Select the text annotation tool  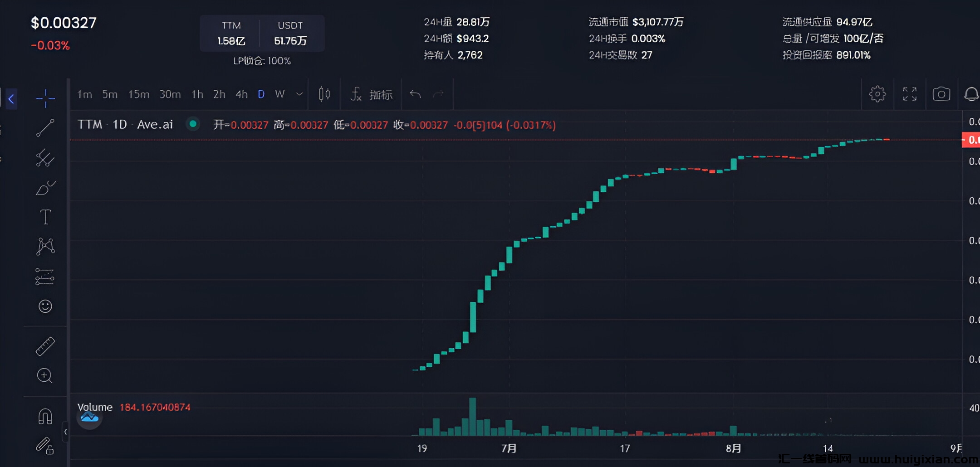[45, 217]
